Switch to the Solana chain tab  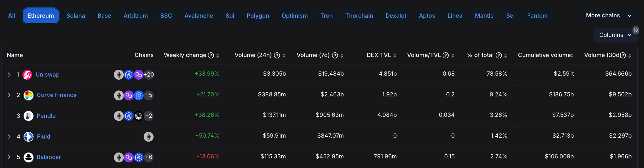pyautogui.click(x=76, y=16)
